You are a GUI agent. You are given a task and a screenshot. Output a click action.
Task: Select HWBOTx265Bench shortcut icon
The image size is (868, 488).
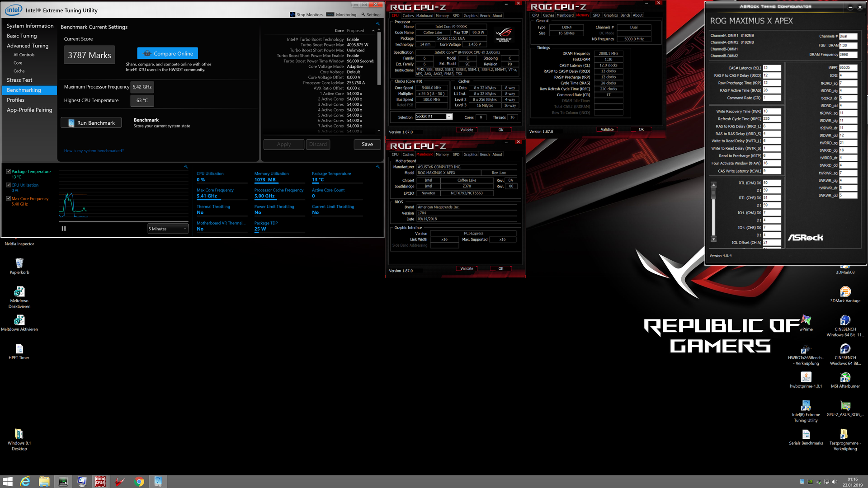pyautogui.click(x=806, y=354)
